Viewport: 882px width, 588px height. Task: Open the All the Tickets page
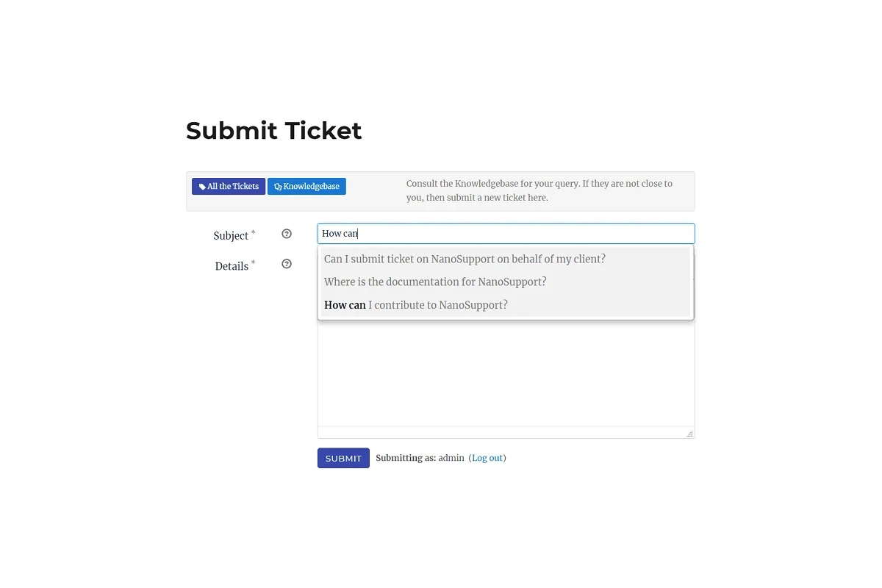(229, 187)
